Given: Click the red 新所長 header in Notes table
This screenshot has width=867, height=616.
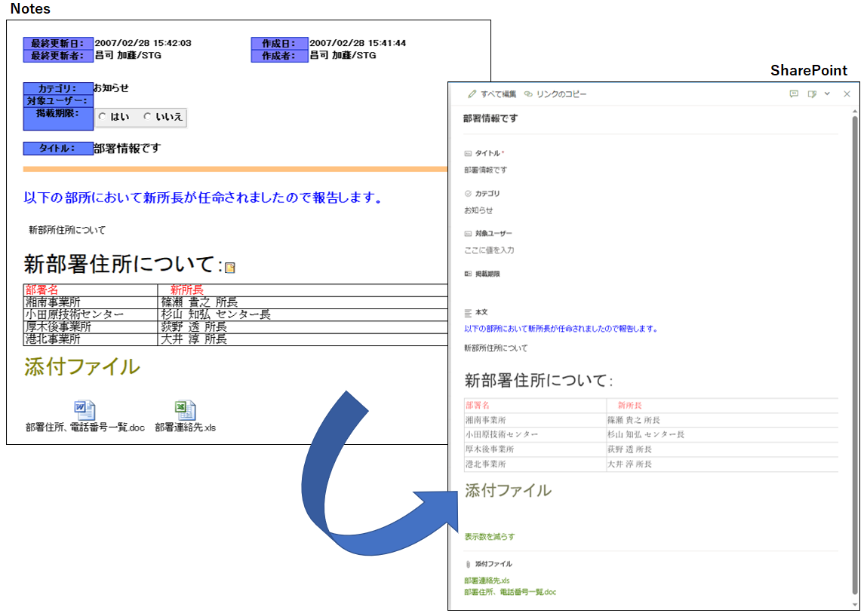Looking at the screenshot, I should [187, 290].
